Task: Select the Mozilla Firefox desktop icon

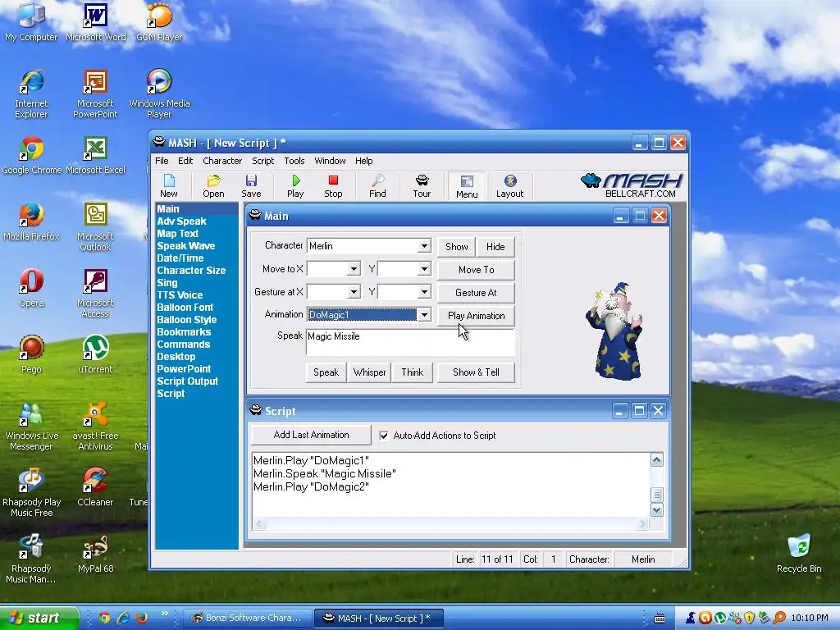Action: pyautogui.click(x=31, y=221)
